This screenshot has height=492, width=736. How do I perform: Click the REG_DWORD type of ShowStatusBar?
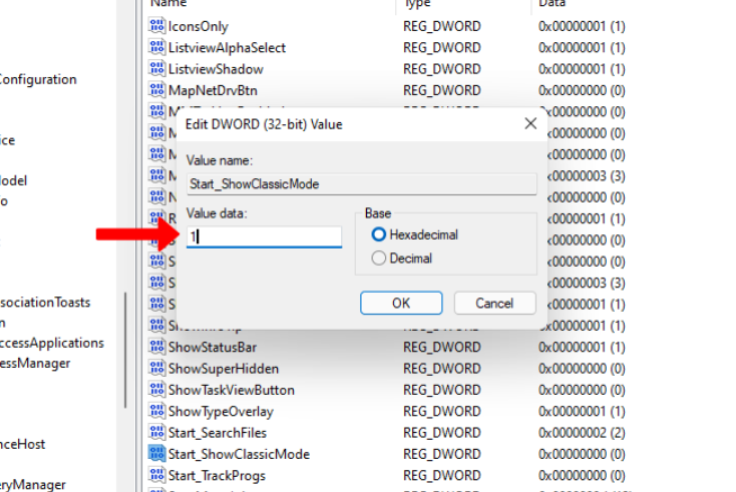442,347
